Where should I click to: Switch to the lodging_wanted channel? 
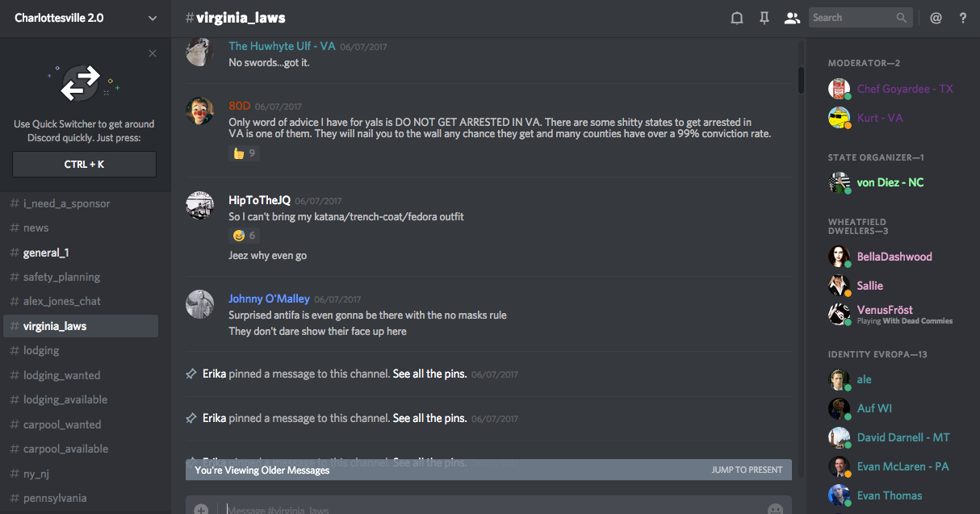(61, 375)
